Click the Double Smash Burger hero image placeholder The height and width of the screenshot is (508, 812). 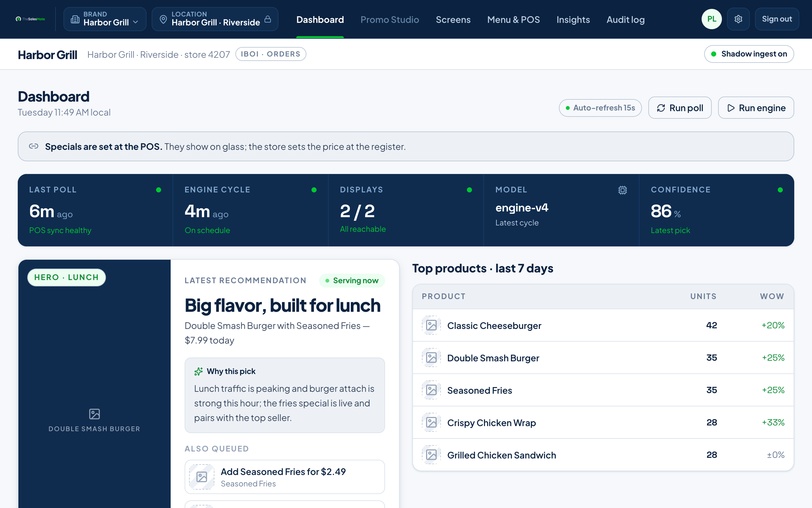coord(94,420)
